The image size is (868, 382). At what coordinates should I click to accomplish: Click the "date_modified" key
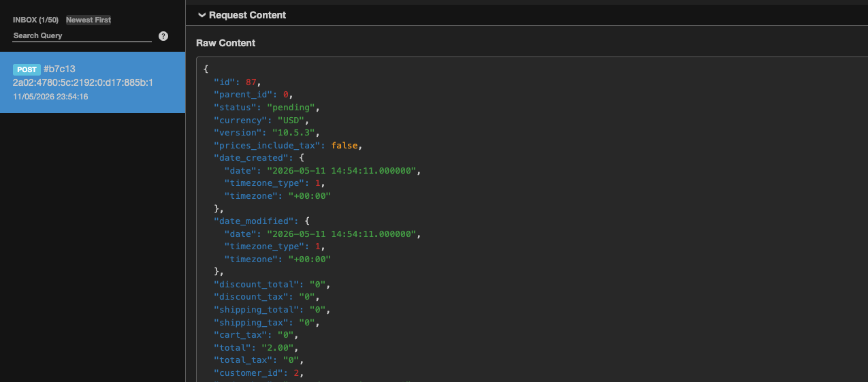point(254,221)
